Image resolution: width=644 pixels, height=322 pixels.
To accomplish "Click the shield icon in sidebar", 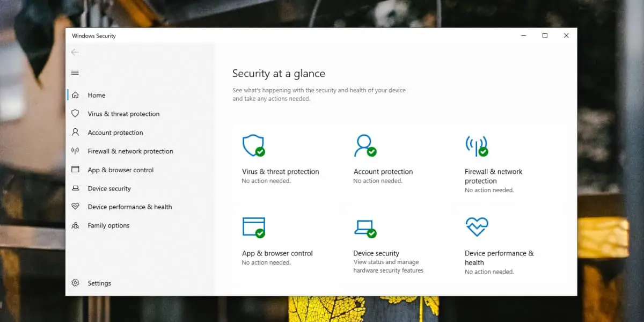I will coord(75,114).
